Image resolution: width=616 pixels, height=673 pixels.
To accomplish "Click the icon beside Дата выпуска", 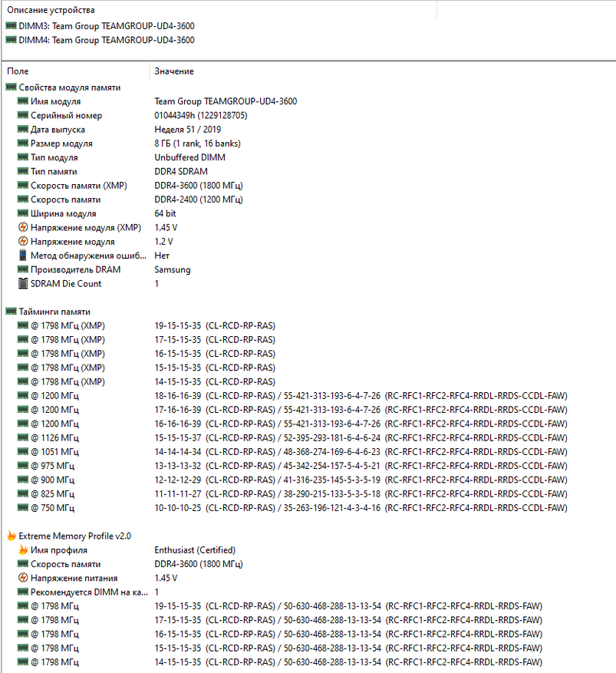I will pyautogui.click(x=23, y=129).
